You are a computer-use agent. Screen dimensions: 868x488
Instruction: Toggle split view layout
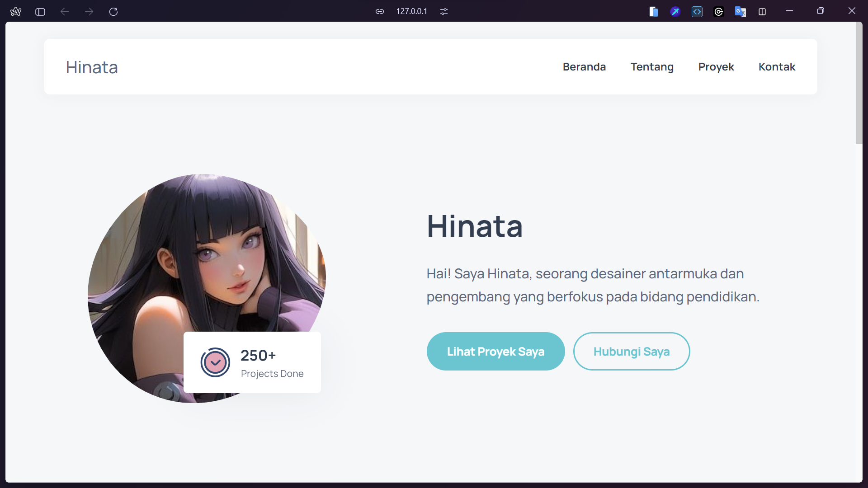[x=762, y=12]
